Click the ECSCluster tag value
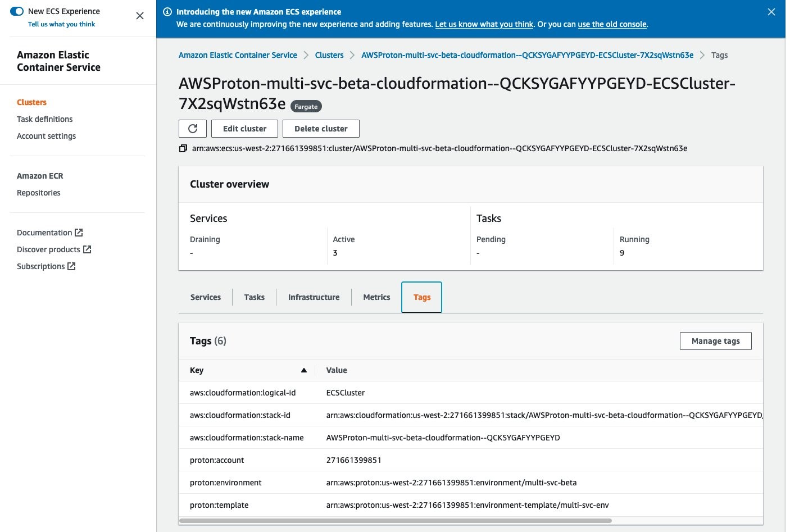Screen dimensions: 790x532 [346, 393]
